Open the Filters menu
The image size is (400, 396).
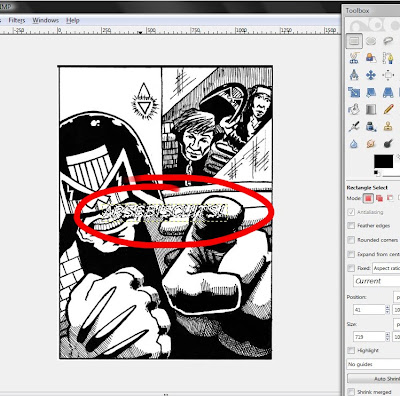[17, 20]
